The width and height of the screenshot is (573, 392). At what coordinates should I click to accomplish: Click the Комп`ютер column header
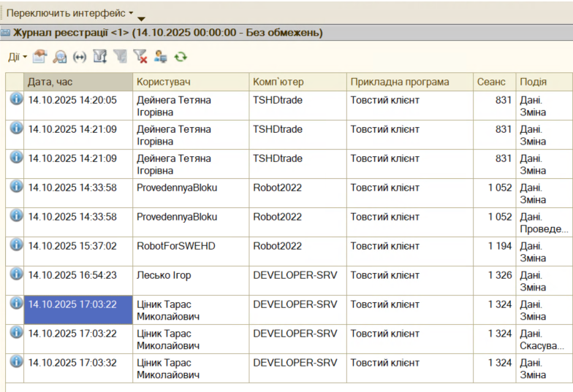(297, 82)
